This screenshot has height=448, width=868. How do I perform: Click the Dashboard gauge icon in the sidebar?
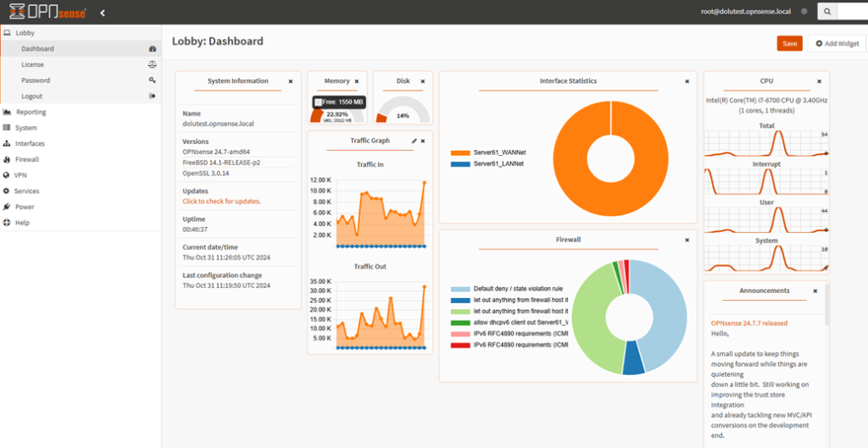[153, 48]
